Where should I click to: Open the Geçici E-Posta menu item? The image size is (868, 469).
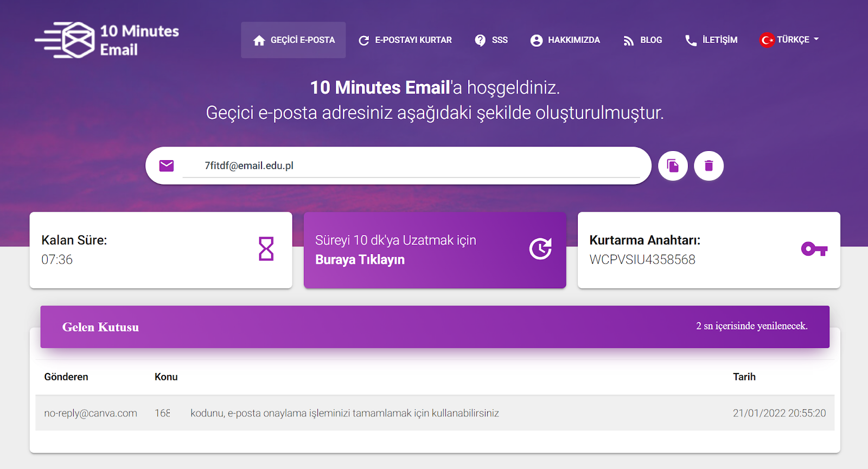click(x=293, y=40)
